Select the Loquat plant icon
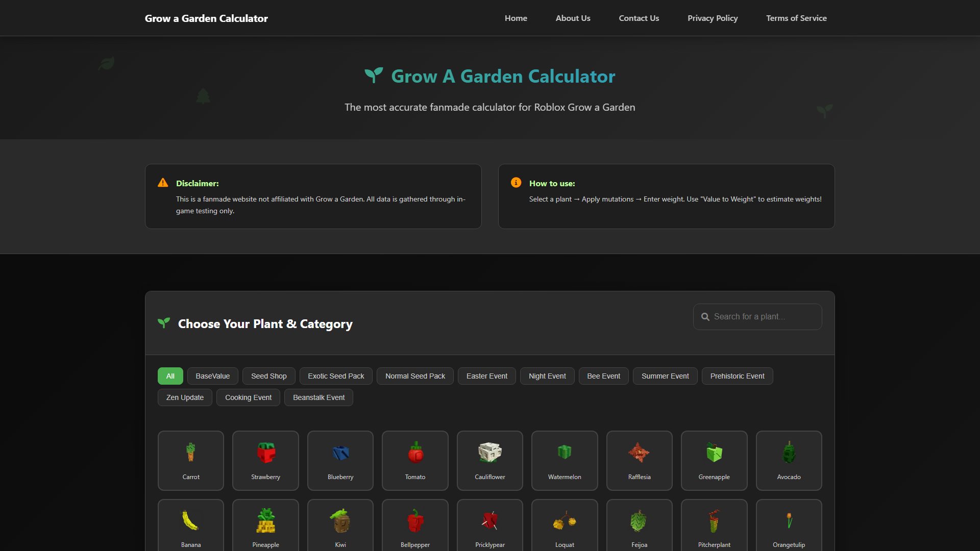Image resolution: width=980 pixels, height=551 pixels. tap(565, 521)
